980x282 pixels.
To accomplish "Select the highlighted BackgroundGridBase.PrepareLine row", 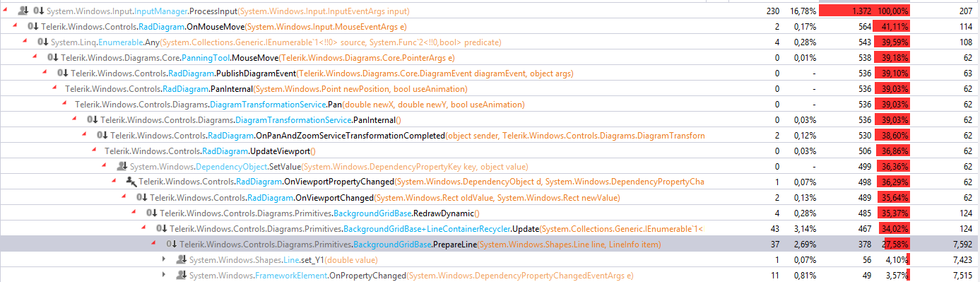I will pyautogui.click(x=490, y=244).
